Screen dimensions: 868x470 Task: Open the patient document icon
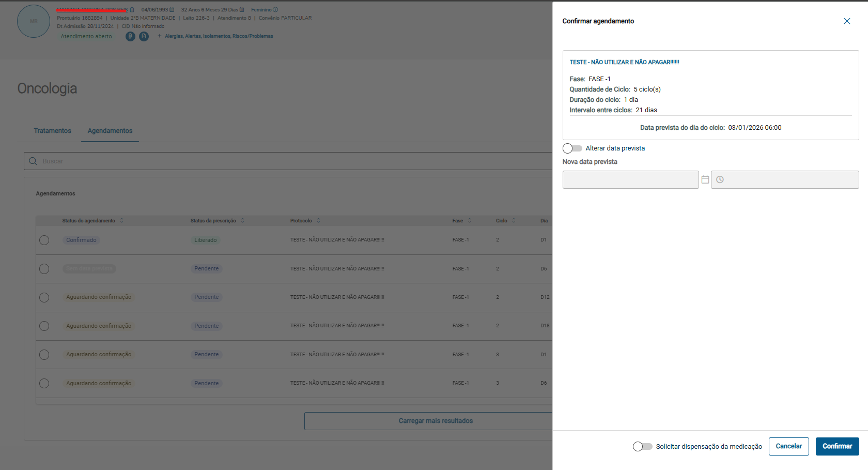pyautogui.click(x=144, y=36)
